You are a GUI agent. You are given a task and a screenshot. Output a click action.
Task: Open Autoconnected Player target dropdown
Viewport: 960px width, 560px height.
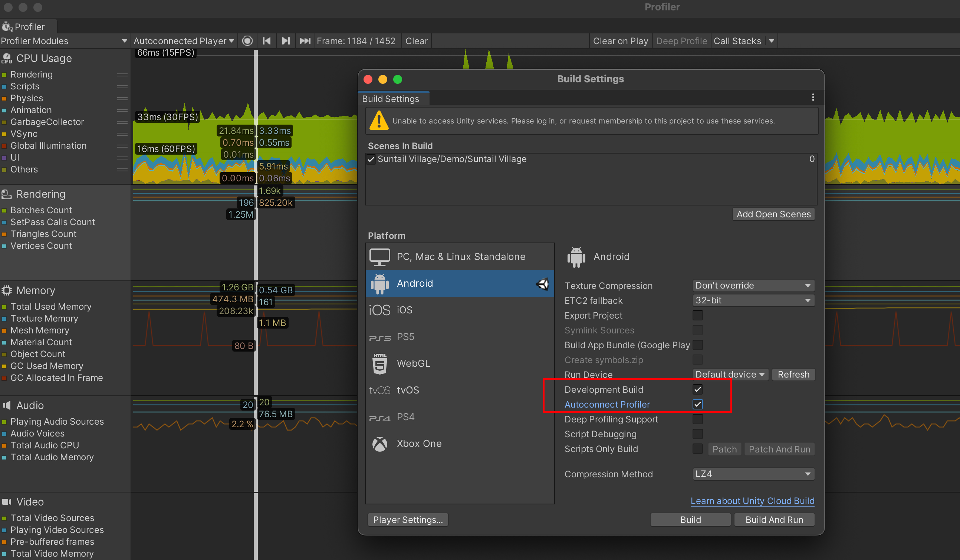[x=184, y=41]
